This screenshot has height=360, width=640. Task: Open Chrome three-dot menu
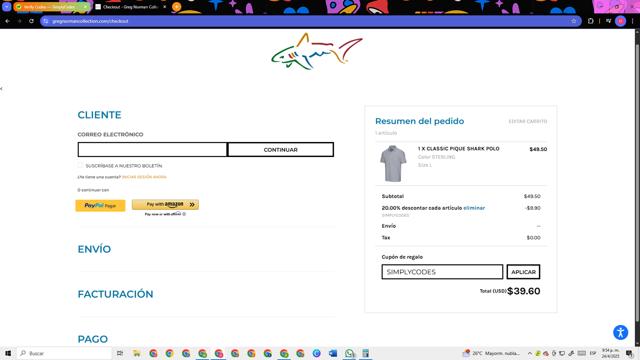pos(632,21)
